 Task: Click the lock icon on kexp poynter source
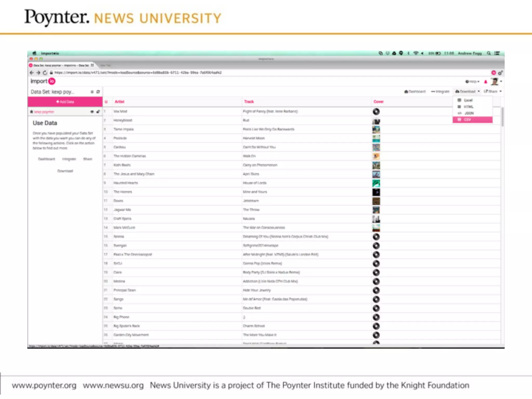[98, 112]
